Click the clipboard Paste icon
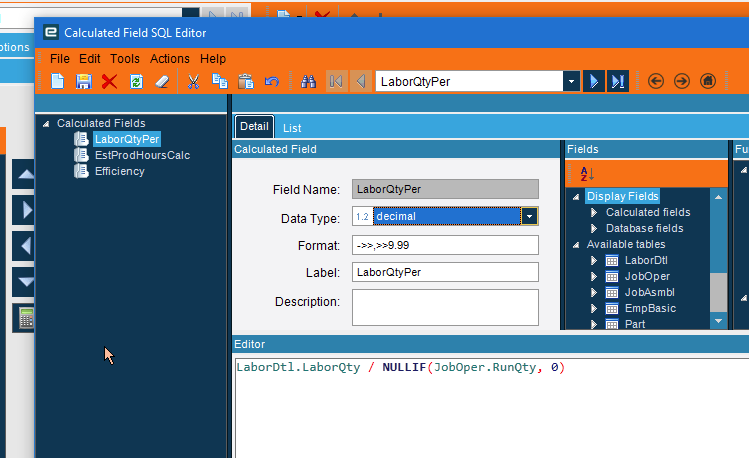 246,82
